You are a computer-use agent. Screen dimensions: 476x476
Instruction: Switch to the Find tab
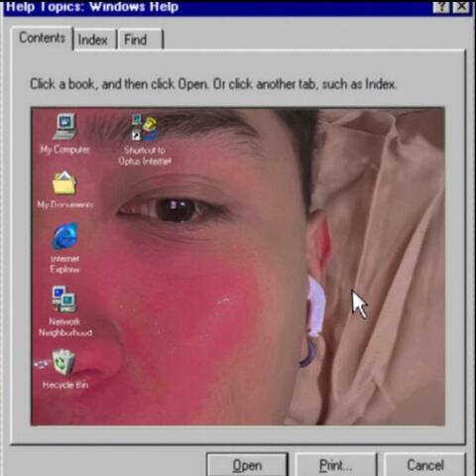pos(139,40)
